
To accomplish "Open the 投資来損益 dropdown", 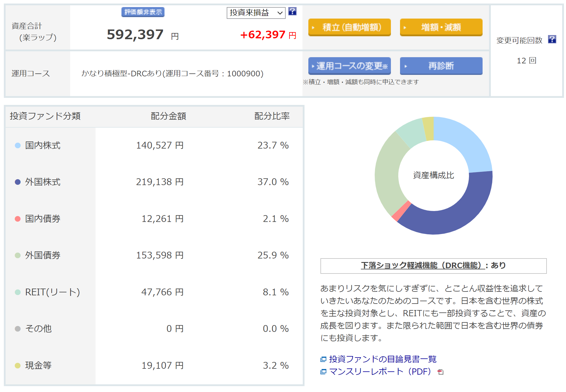I will pos(256,13).
